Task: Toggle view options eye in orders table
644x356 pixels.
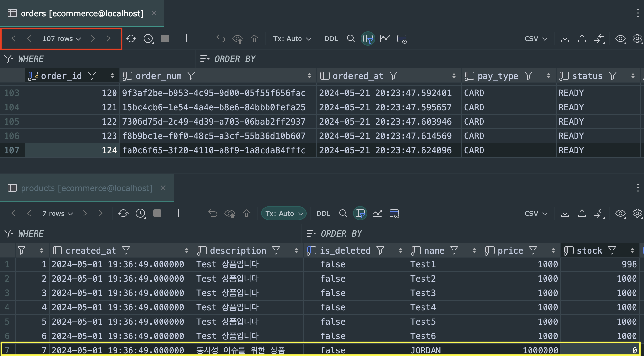Action: pyautogui.click(x=620, y=39)
